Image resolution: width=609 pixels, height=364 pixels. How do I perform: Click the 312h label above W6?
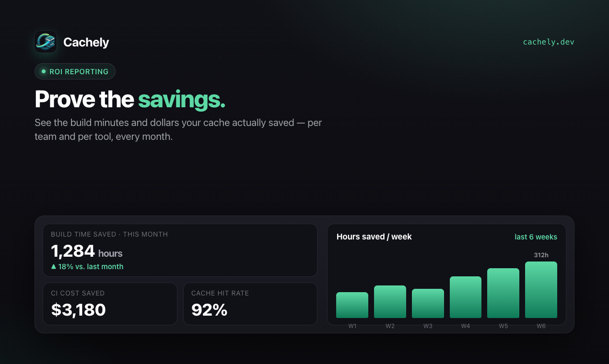click(541, 255)
